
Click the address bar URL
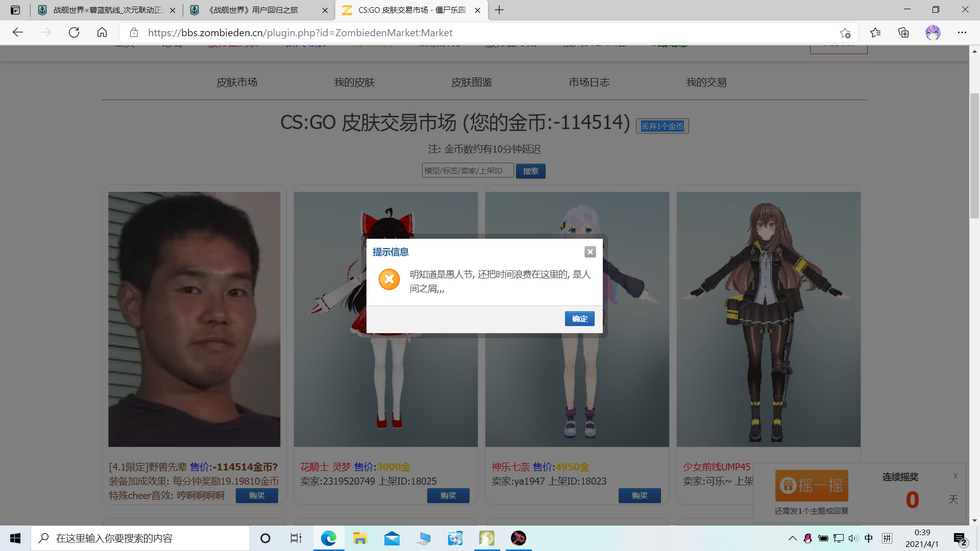coord(300,33)
